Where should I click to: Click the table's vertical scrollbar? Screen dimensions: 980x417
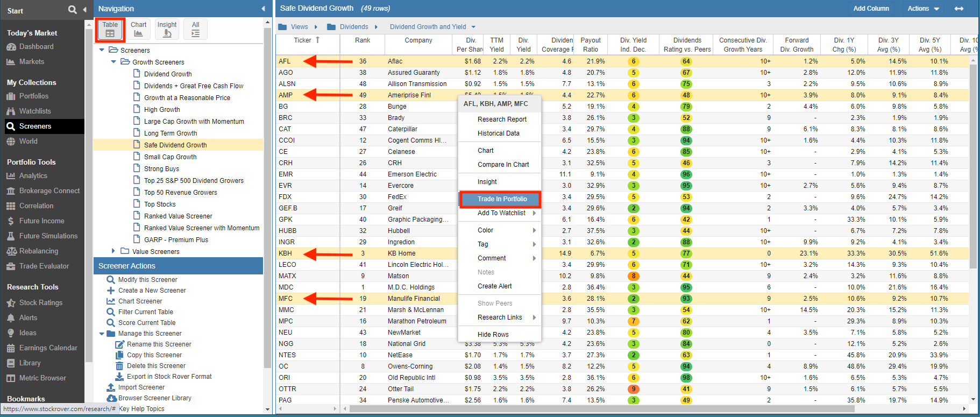[972, 167]
